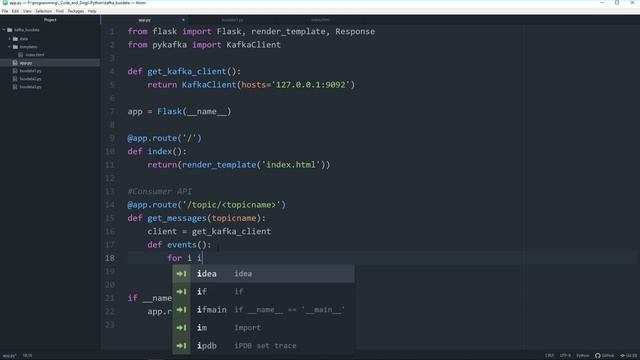Open busdata1.py from the tree view
Screen dimensions: 640x360
31,71
